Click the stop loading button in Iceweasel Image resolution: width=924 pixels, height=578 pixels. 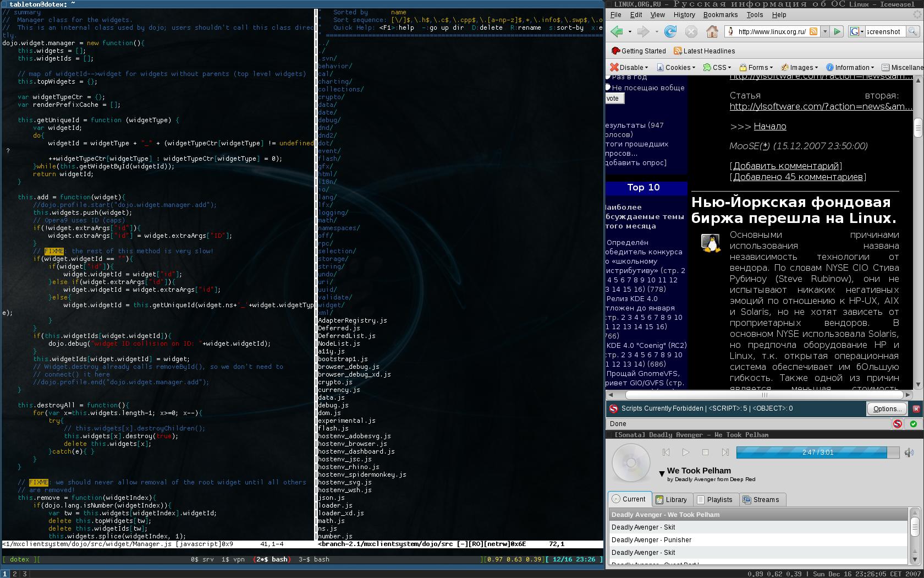click(691, 31)
